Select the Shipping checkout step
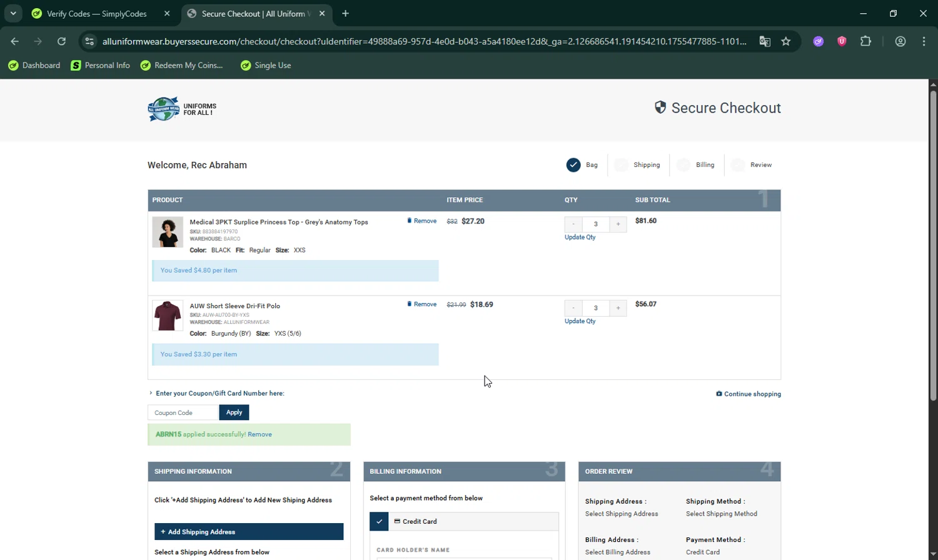Image resolution: width=938 pixels, height=560 pixels. tap(637, 165)
